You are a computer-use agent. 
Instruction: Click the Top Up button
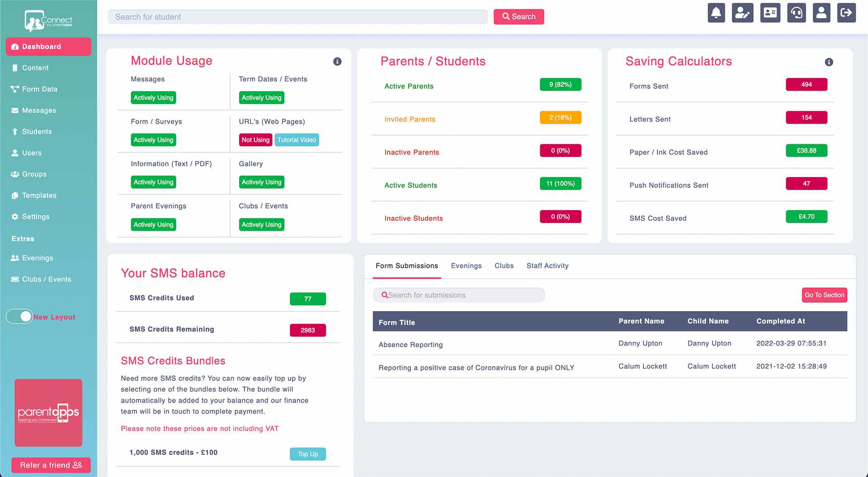[308, 454]
